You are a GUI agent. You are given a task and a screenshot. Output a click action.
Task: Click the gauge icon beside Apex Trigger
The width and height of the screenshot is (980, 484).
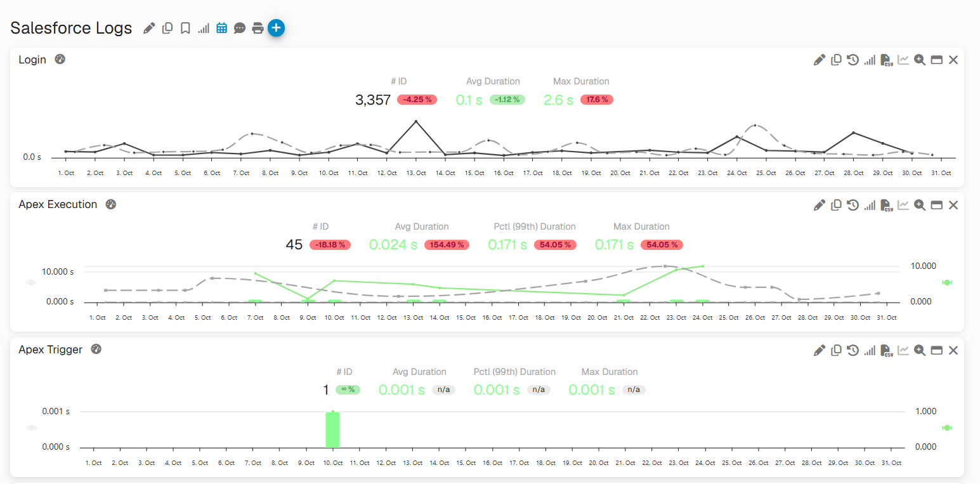[96, 349]
